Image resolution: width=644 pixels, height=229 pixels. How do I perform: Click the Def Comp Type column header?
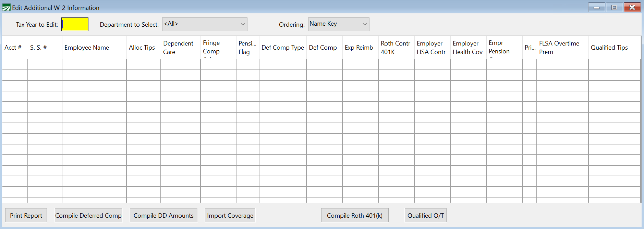(x=283, y=48)
